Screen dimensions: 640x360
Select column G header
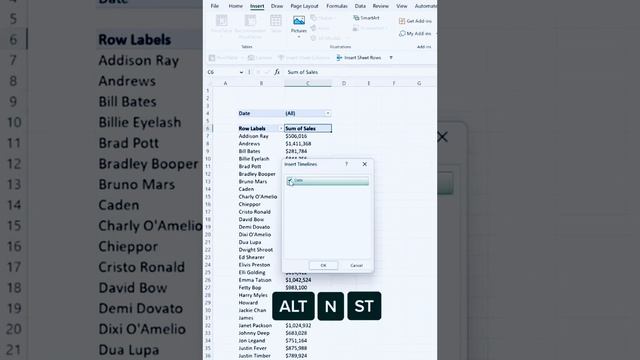(x=419, y=83)
